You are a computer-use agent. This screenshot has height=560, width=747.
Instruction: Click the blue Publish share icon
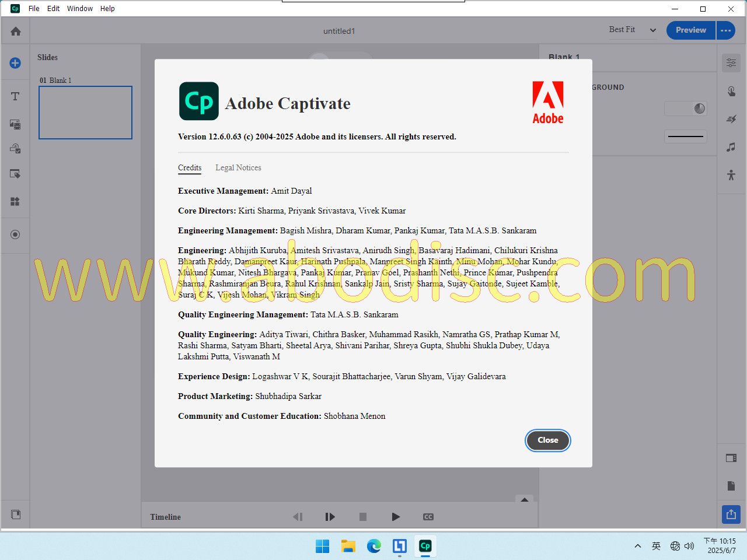click(x=731, y=514)
